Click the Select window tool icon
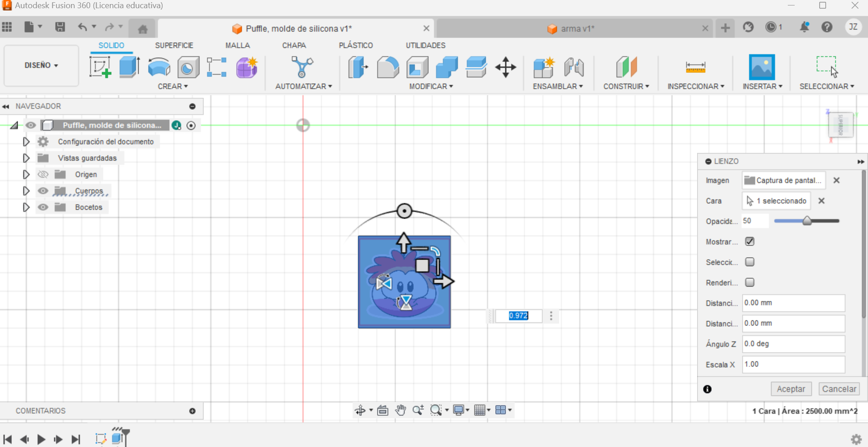Screen dimensions: 868x447 pos(827,66)
